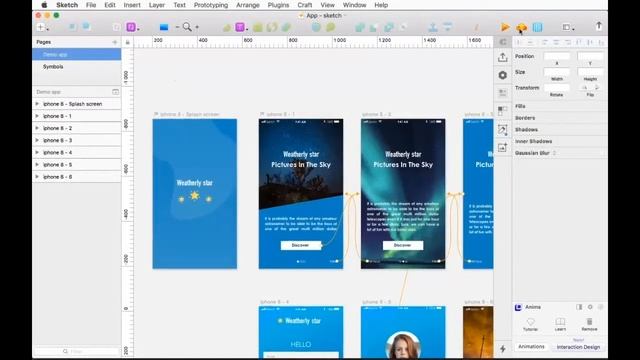Open the Apple menu

click(44, 5)
